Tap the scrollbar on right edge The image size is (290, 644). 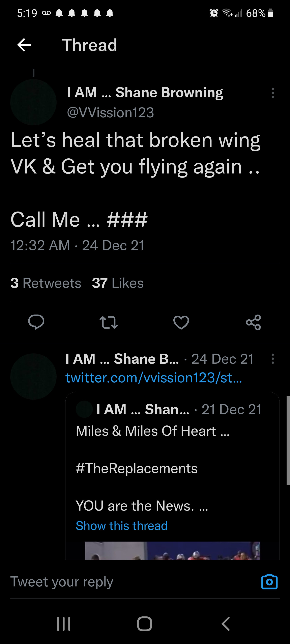tap(288, 440)
